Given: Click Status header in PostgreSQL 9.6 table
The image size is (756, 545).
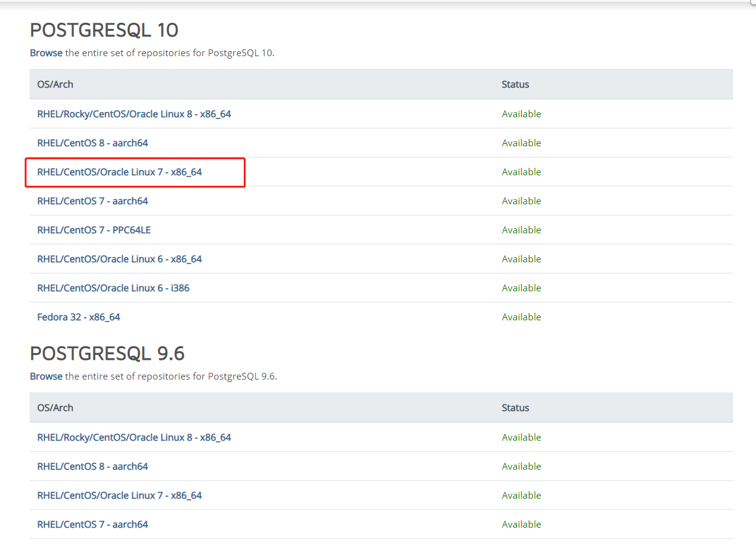Looking at the screenshot, I should (515, 408).
